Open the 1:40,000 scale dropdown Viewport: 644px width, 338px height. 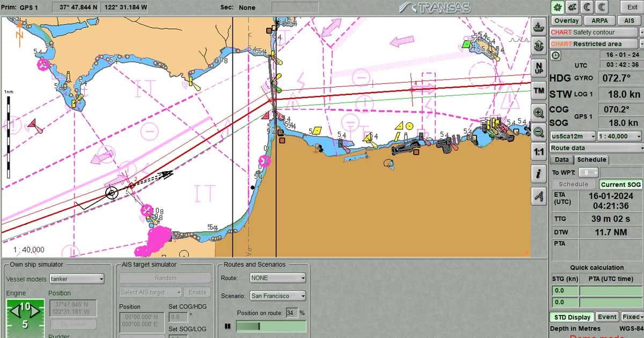[620, 136]
